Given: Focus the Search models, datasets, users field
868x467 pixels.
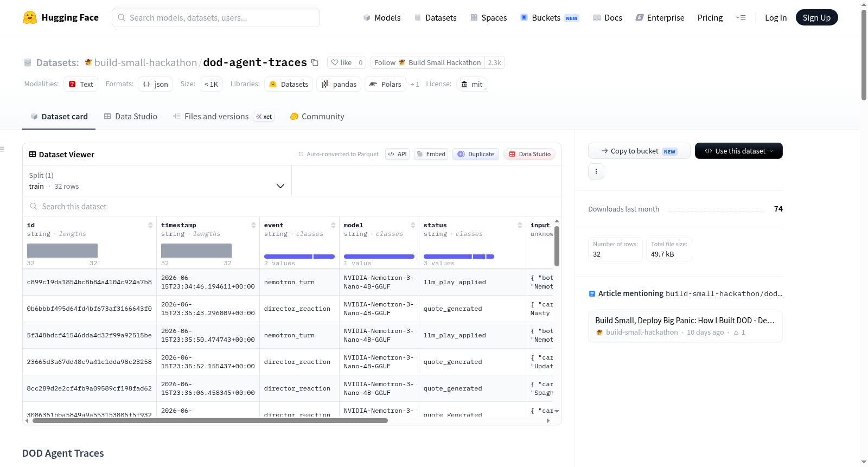Looking at the screenshot, I should [x=216, y=17].
